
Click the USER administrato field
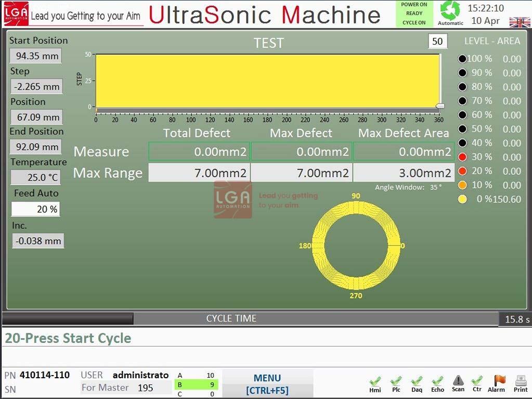(x=140, y=375)
